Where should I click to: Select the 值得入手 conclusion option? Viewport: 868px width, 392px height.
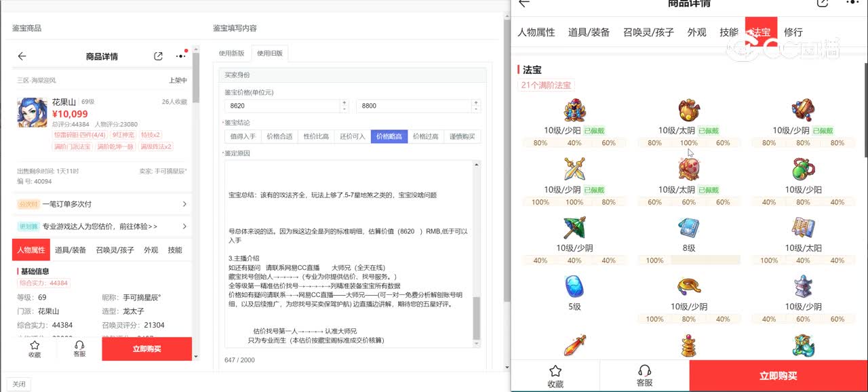coord(242,136)
